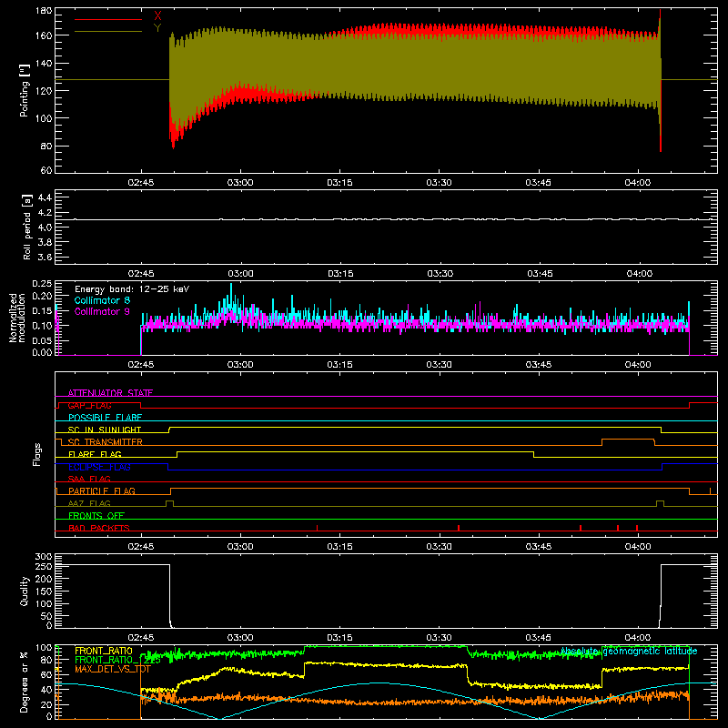Click the 03:30 tick label under Roll period plot
The image size is (728, 728).
(440, 274)
